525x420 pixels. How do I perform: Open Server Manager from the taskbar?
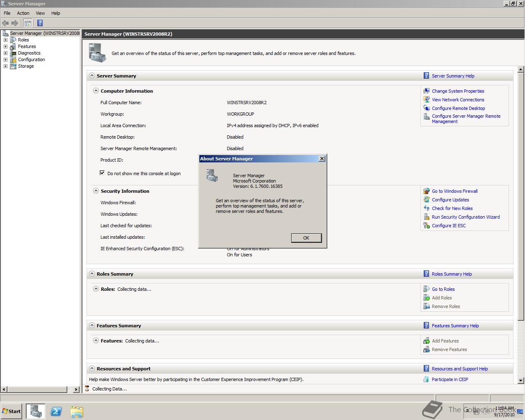36,411
